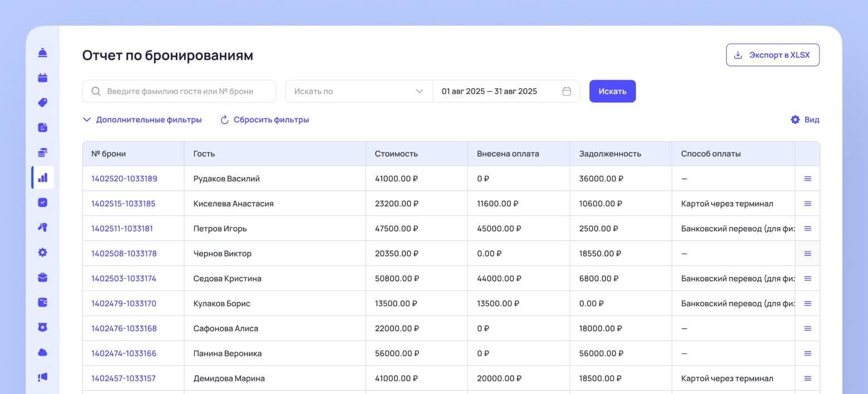Click the 'Отчет по бронированиям' page title
Viewport: 868px width, 394px height.
pyautogui.click(x=167, y=55)
